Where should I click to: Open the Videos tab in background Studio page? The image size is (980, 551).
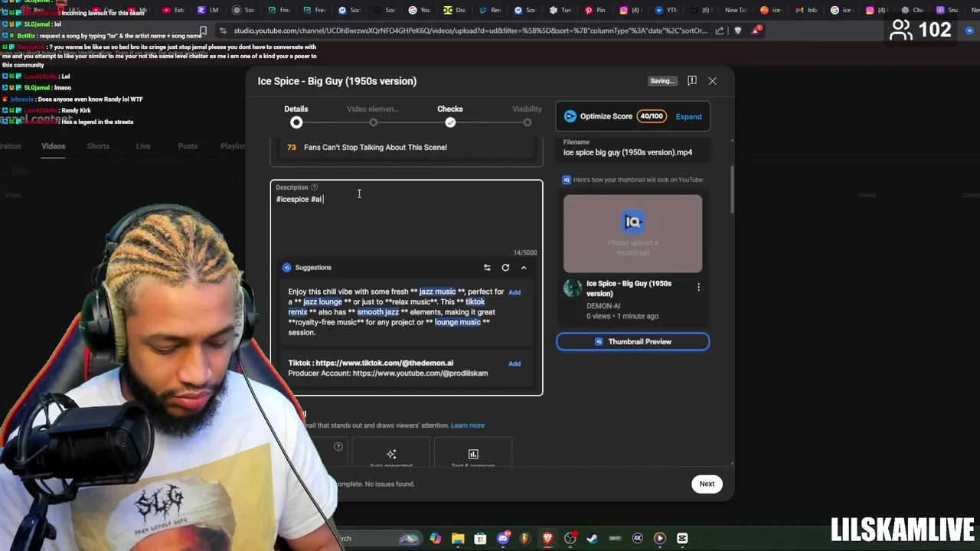coord(54,146)
